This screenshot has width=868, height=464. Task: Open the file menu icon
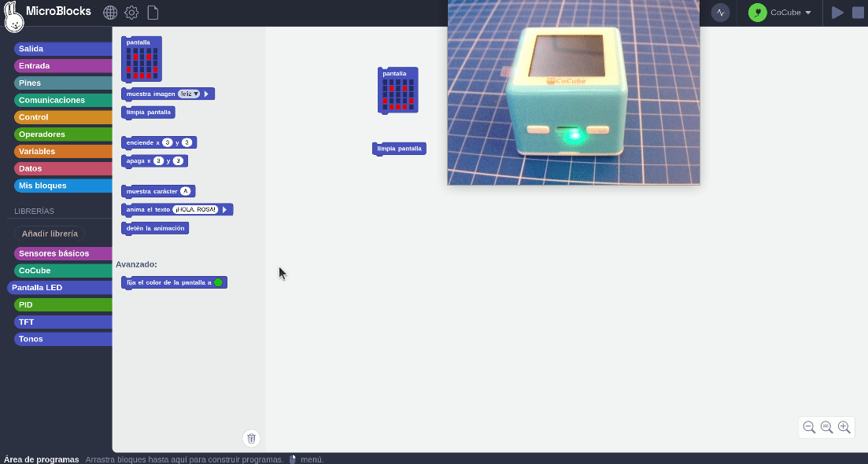pyautogui.click(x=153, y=13)
